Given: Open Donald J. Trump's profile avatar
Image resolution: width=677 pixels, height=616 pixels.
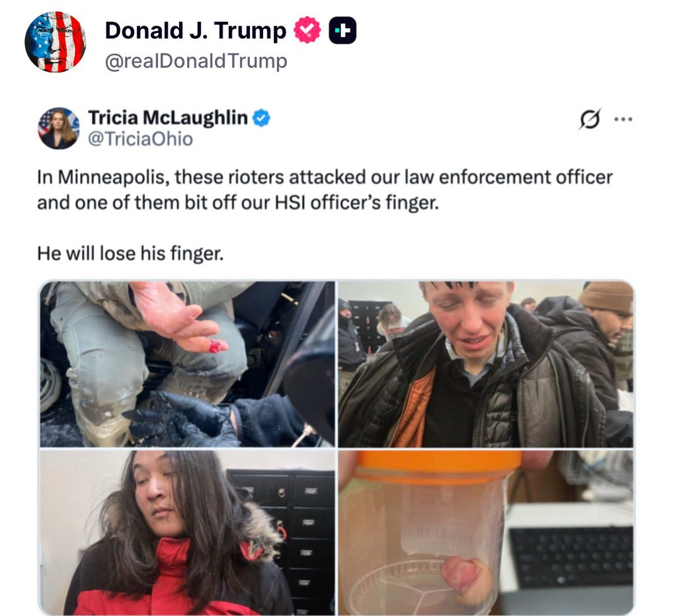Looking at the screenshot, I should (x=56, y=42).
